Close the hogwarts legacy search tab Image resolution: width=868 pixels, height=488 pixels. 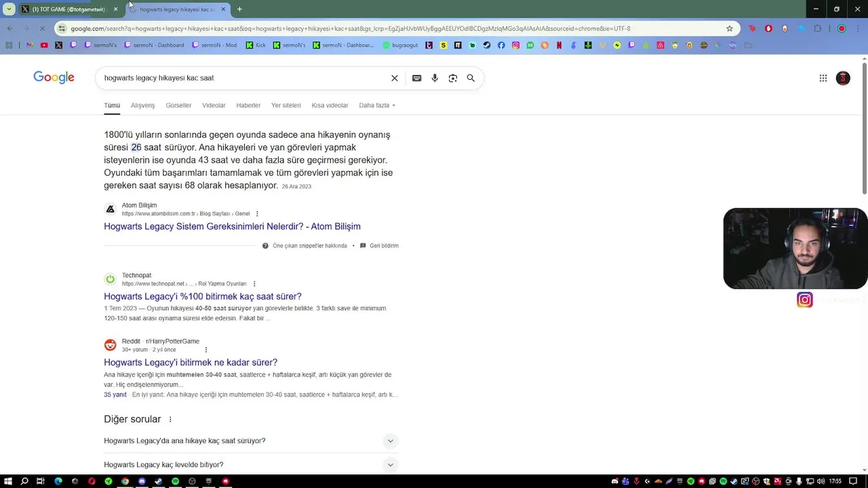[223, 9]
